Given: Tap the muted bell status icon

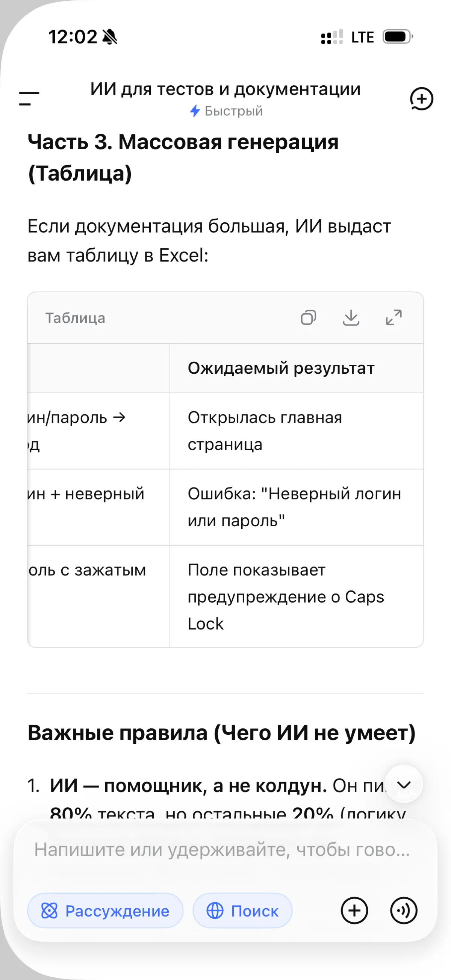Looking at the screenshot, I should coord(110,37).
